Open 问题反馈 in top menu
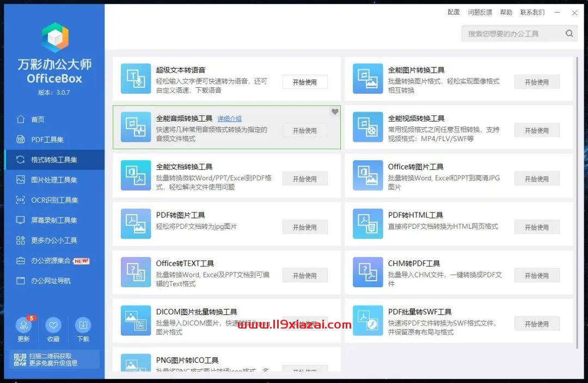Screen dimensions: 588x383 click(480, 13)
